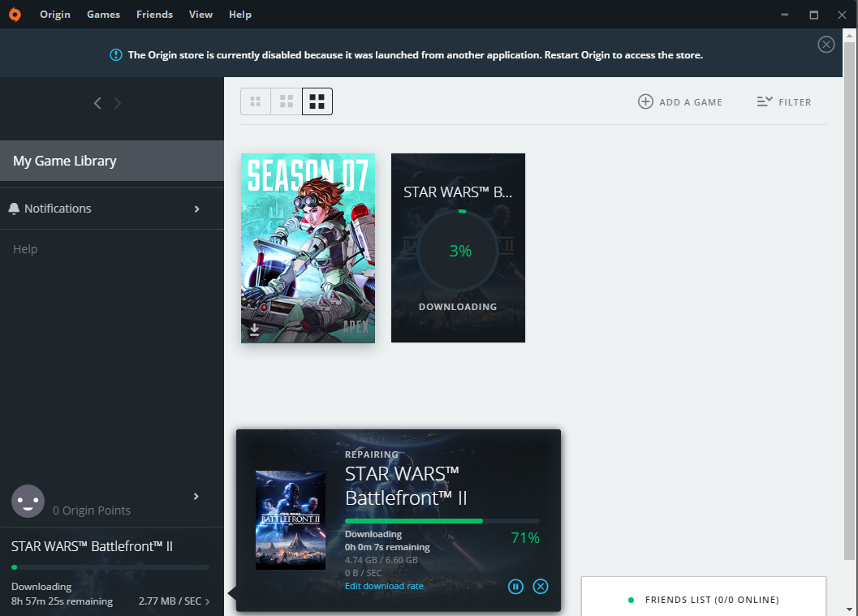Click 0 Origin Points text
Screen dimensions: 858x616
click(x=92, y=510)
